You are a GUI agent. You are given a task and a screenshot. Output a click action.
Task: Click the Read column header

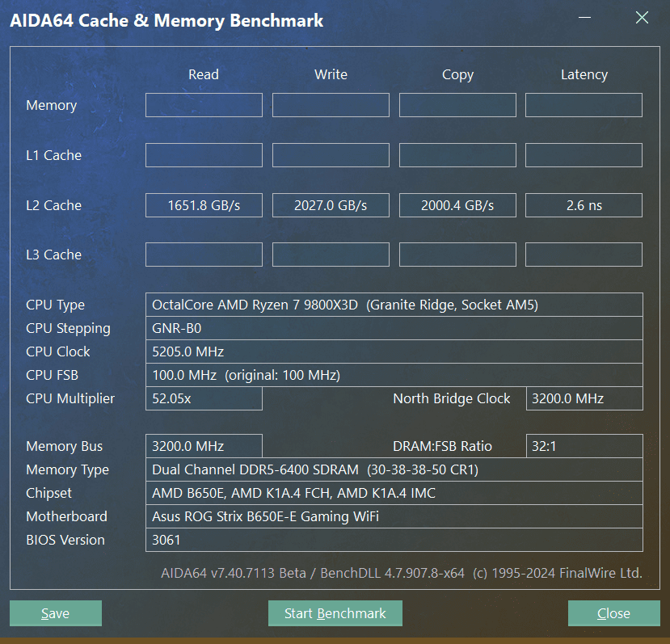pos(204,74)
